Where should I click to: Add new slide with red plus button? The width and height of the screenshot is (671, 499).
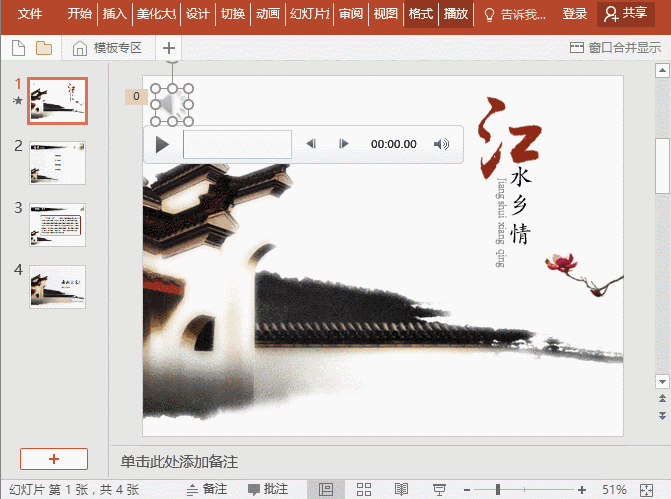[54, 459]
